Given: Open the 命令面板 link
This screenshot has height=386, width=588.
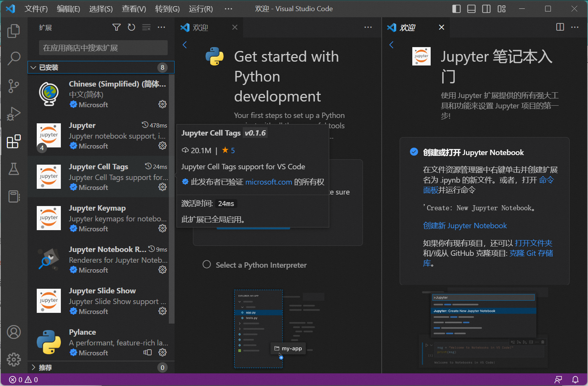Looking at the screenshot, I should pos(546,180).
